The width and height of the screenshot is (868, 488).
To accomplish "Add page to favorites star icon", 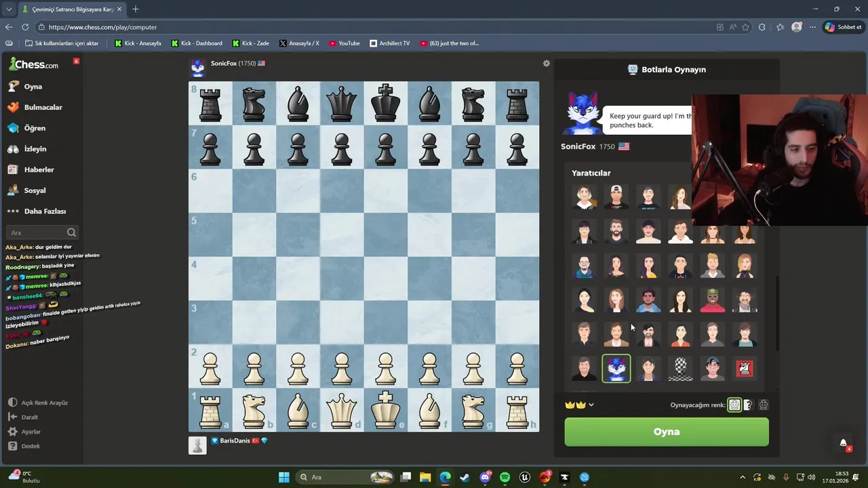I will pyautogui.click(x=745, y=27).
